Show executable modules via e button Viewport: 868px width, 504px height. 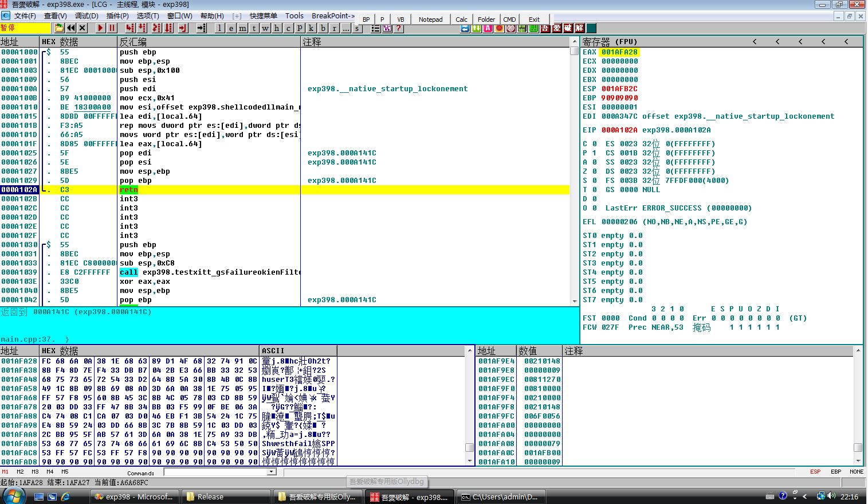click(x=231, y=28)
